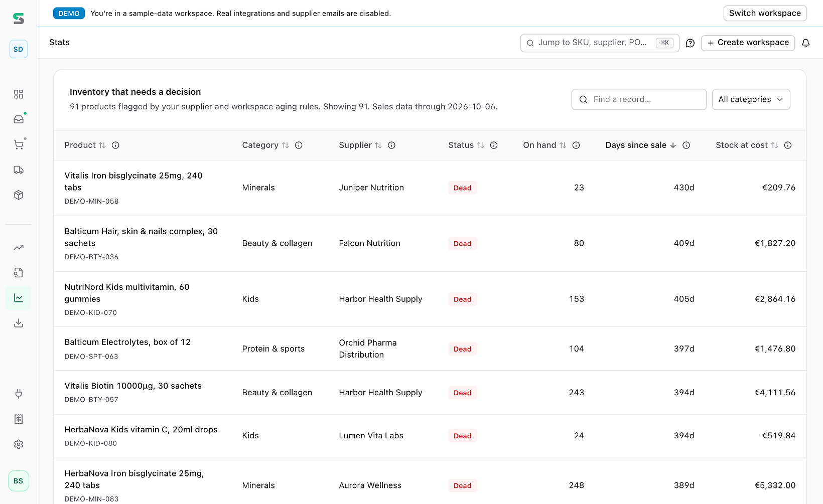
Task: Click the Create workspace button
Action: [x=748, y=43]
